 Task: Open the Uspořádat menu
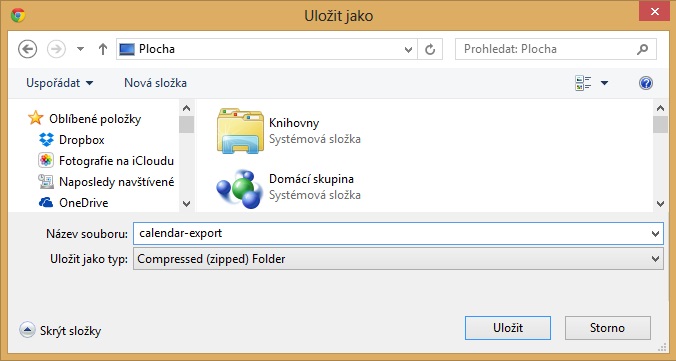point(59,83)
